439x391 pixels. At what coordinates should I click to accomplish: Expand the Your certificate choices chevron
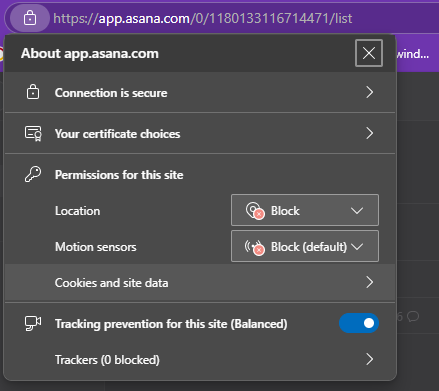point(369,133)
